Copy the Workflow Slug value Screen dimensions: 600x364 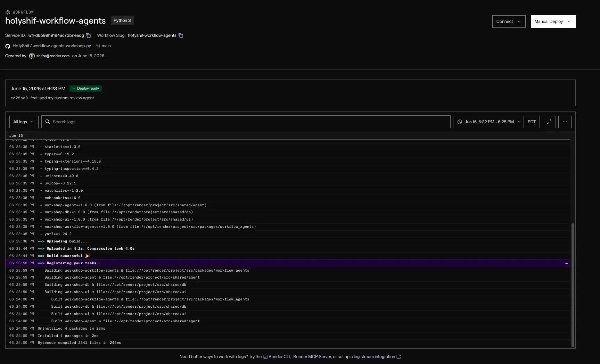point(181,35)
